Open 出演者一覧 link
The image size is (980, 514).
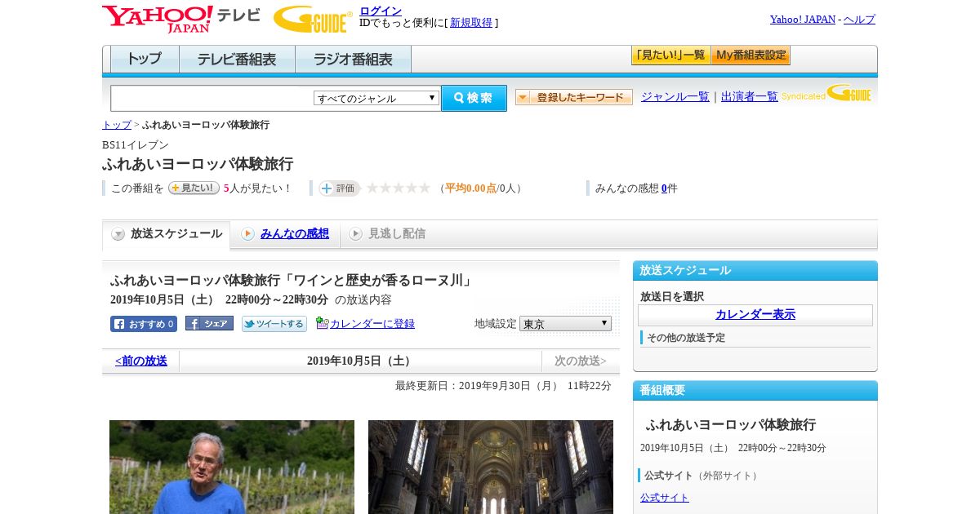coord(750,97)
